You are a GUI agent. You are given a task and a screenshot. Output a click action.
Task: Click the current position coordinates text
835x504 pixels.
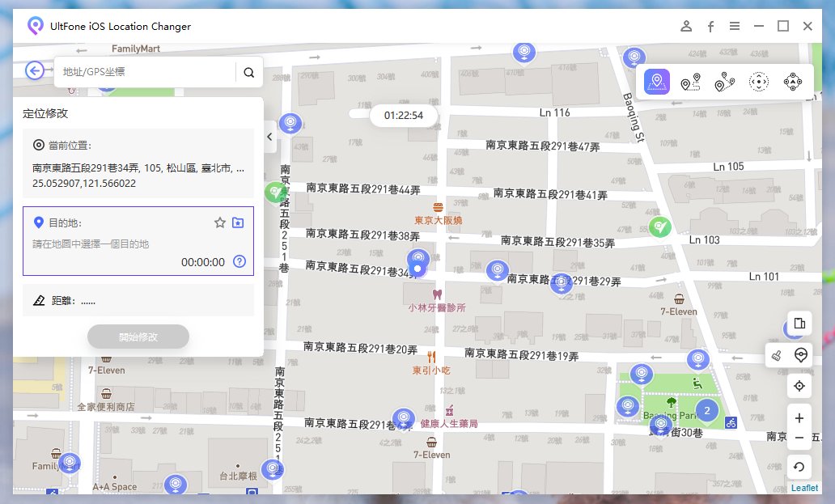84,183
